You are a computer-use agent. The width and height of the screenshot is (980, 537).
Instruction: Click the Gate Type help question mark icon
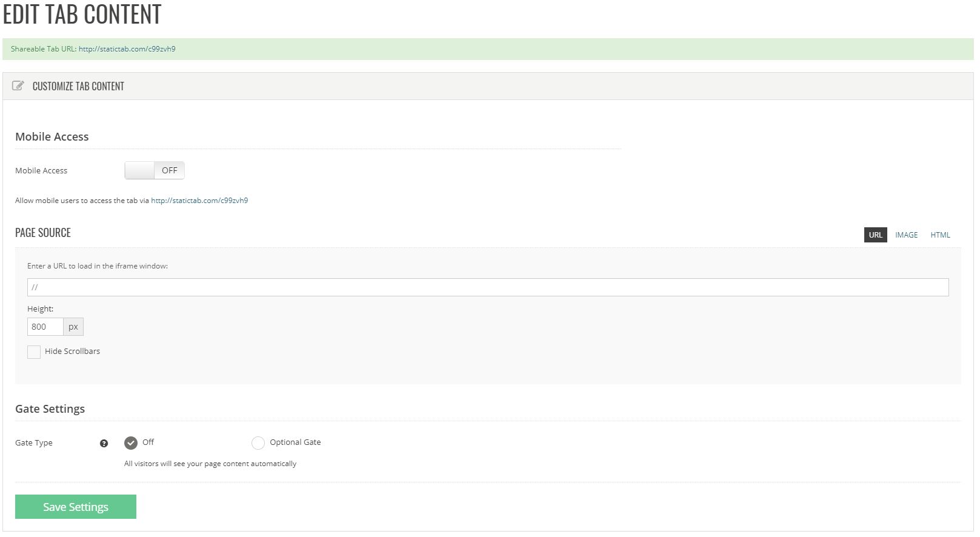104,443
